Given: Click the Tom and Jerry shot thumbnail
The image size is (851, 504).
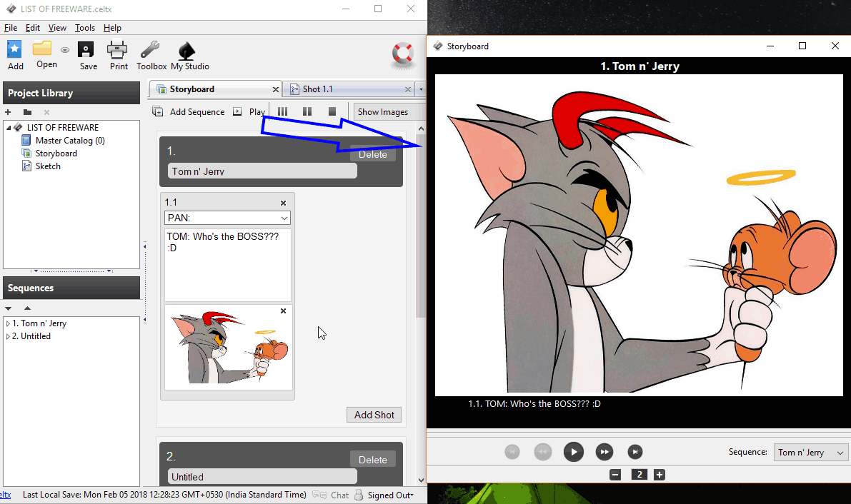Looking at the screenshot, I should point(229,347).
